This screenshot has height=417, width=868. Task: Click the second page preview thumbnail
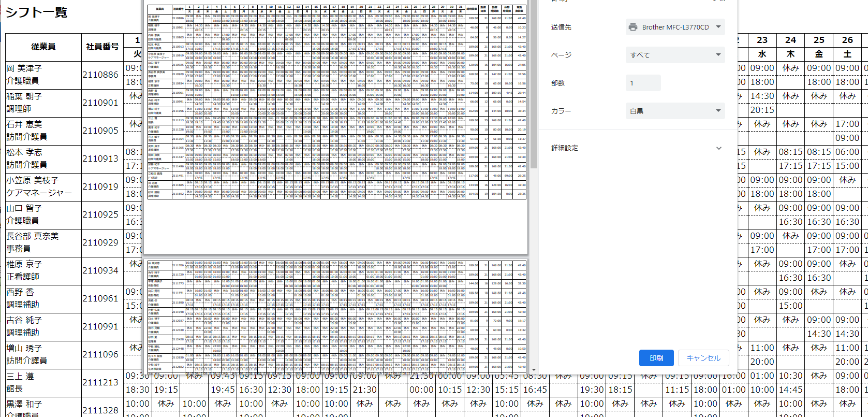click(336, 316)
